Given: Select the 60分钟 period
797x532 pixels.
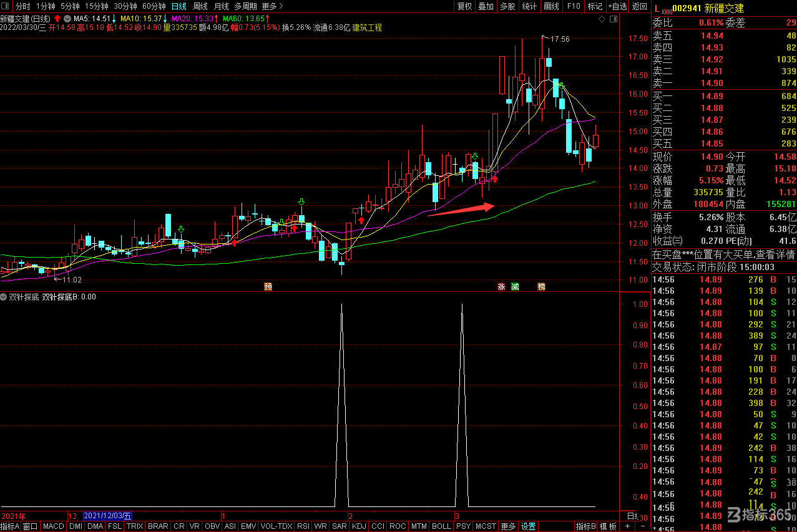Looking at the screenshot, I should (x=154, y=6).
